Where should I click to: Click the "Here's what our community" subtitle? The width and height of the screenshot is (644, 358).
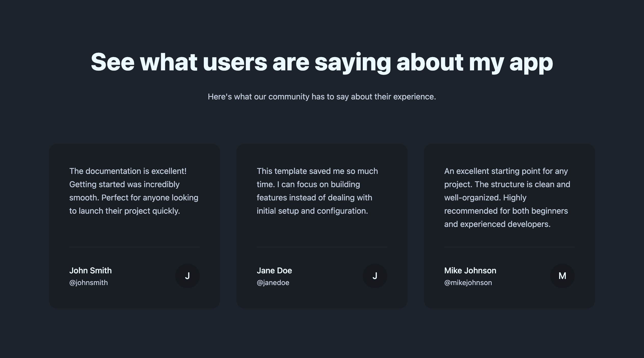click(x=322, y=97)
